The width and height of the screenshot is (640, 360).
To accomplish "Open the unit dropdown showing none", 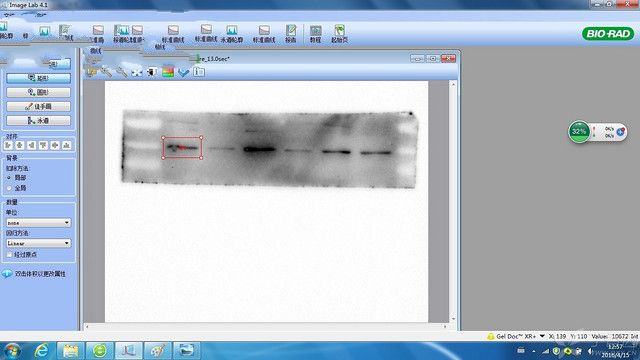I will coord(38,223).
